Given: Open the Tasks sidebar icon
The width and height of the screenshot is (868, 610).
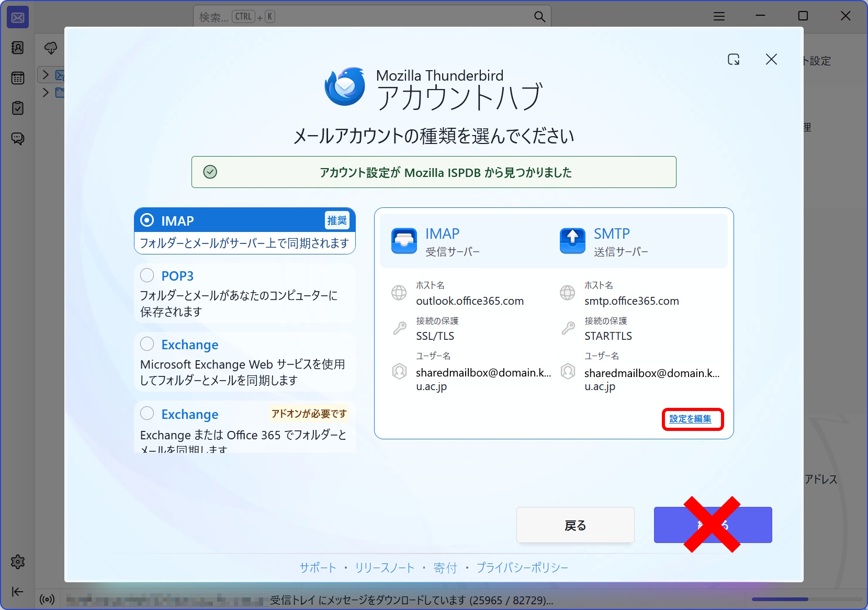Looking at the screenshot, I should pyautogui.click(x=18, y=108).
